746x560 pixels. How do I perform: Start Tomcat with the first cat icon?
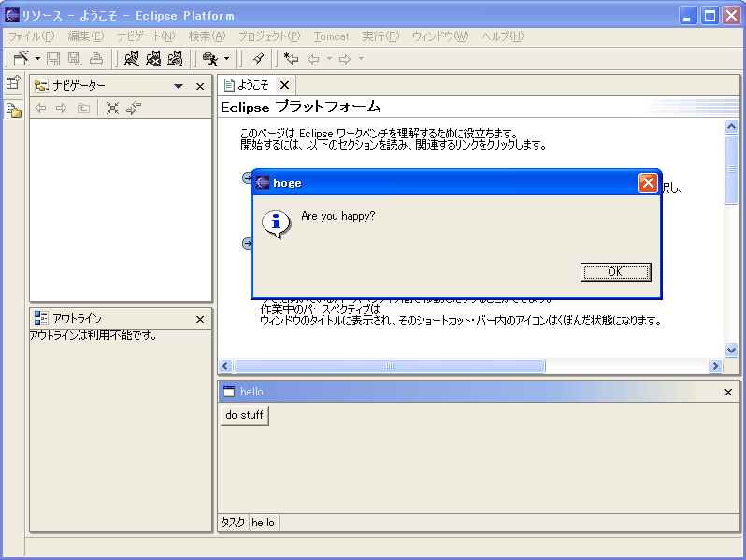[132, 59]
